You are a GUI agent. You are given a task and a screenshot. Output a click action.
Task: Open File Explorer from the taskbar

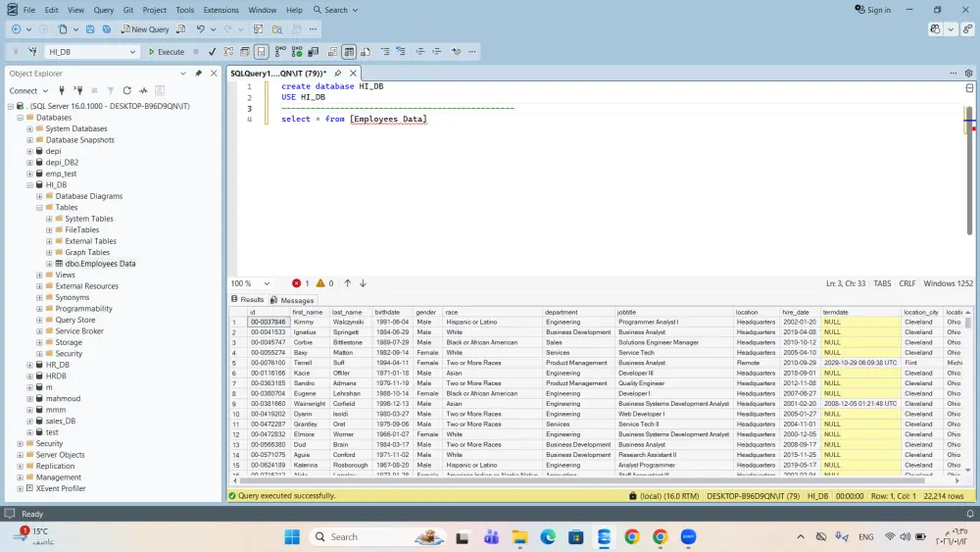(519, 537)
